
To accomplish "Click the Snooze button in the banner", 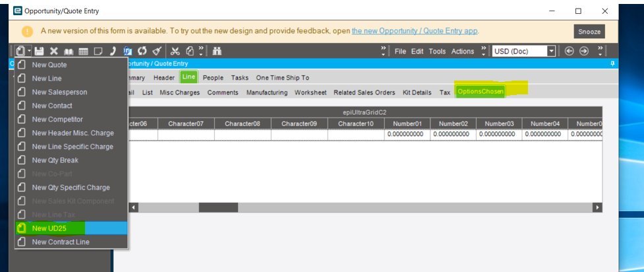I will pos(589,32).
